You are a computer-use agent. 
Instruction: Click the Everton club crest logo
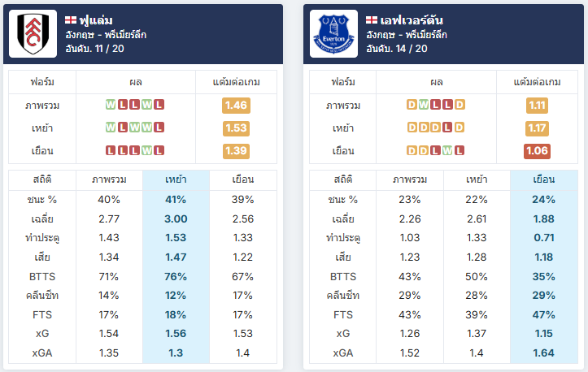(x=333, y=34)
